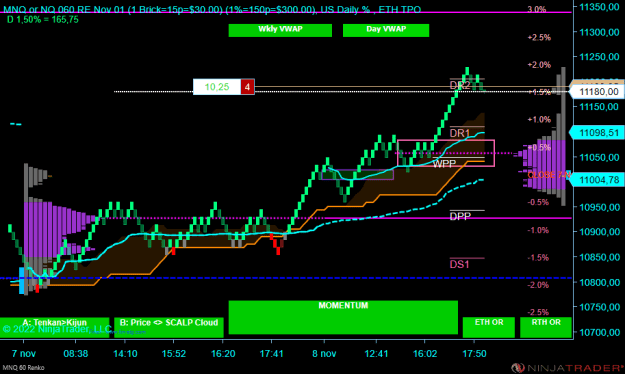
Task: Click the 11250,00 price axis label
Action: tap(599, 57)
